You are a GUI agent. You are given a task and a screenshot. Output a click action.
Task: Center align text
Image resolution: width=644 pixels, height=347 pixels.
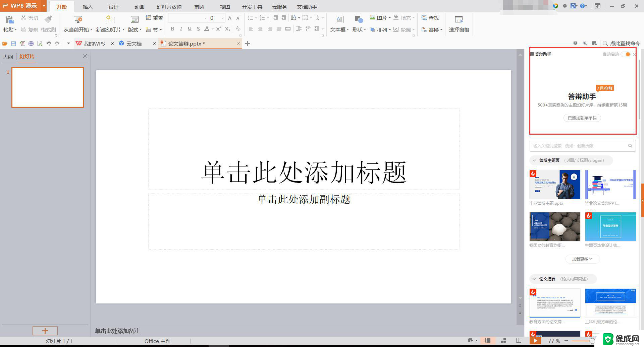(260, 29)
